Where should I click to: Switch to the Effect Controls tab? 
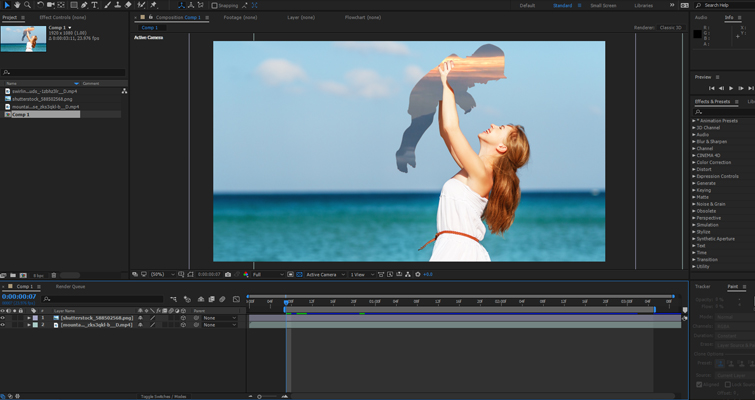[63, 17]
